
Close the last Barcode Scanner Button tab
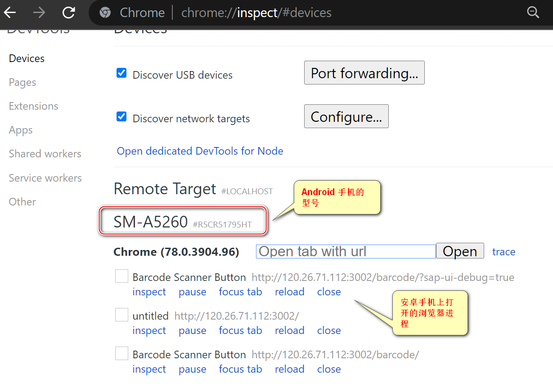click(329, 369)
